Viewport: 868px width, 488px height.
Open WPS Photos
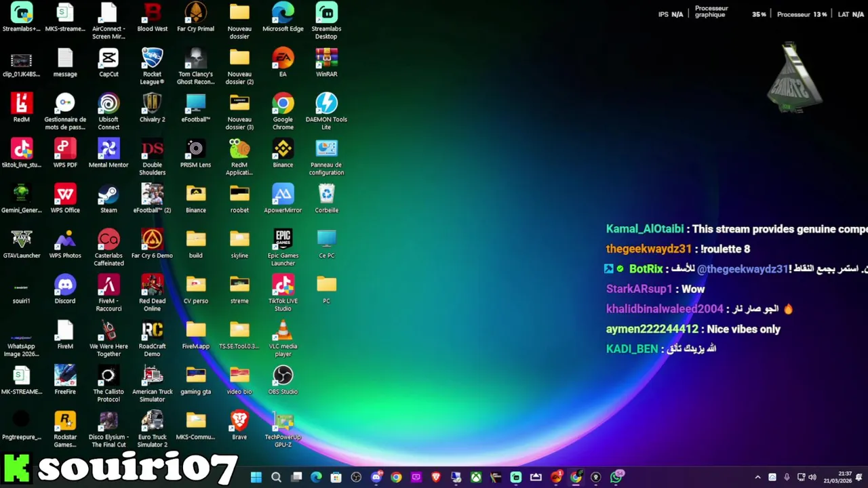[x=65, y=244]
